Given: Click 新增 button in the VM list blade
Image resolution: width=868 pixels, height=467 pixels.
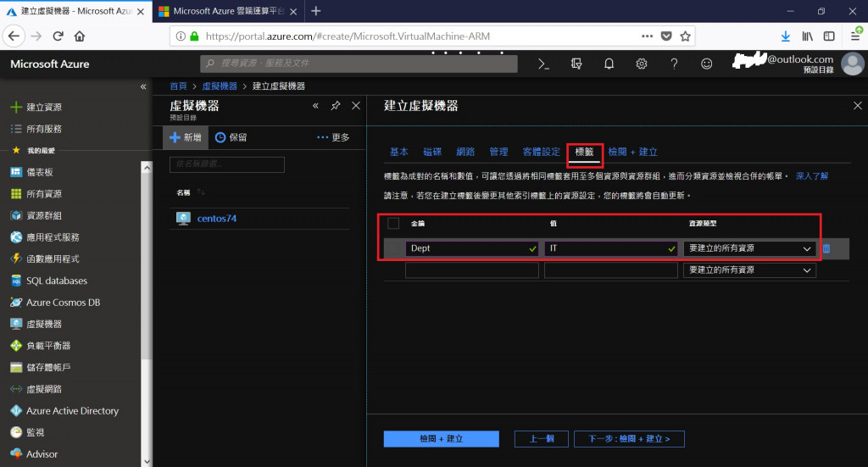Looking at the screenshot, I should click(x=186, y=137).
